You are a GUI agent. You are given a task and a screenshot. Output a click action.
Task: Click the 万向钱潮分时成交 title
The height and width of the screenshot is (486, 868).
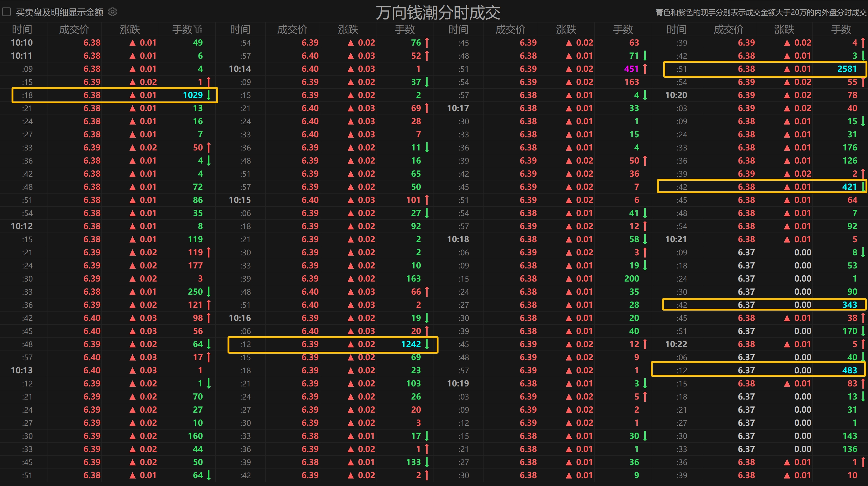438,13
